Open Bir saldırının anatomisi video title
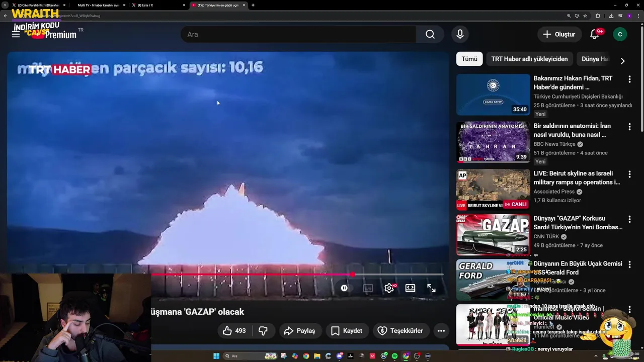644x362 pixels. (x=572, y=130)
